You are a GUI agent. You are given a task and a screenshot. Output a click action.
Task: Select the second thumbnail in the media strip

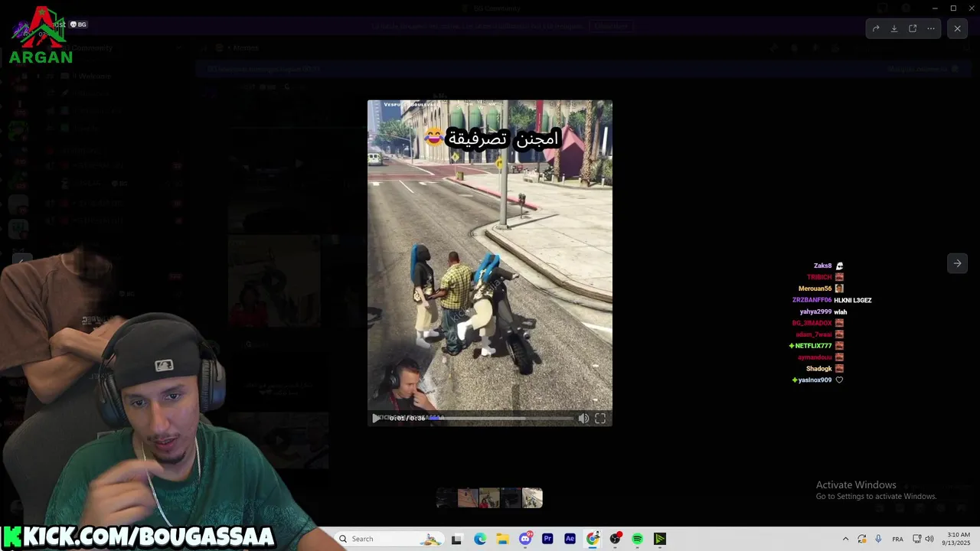point(468,498)
